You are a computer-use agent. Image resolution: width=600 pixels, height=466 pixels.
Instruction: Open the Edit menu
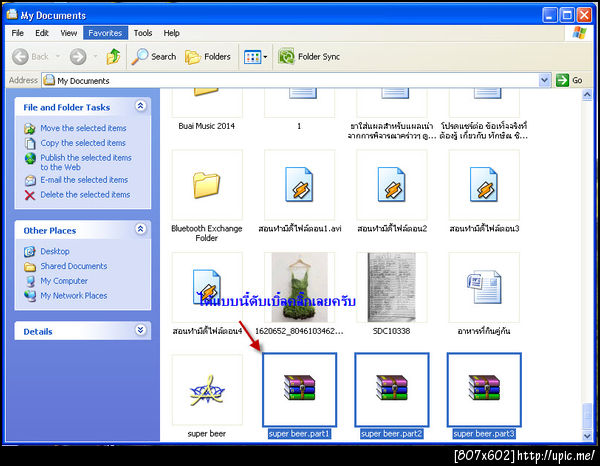click(x=42, y=33)
